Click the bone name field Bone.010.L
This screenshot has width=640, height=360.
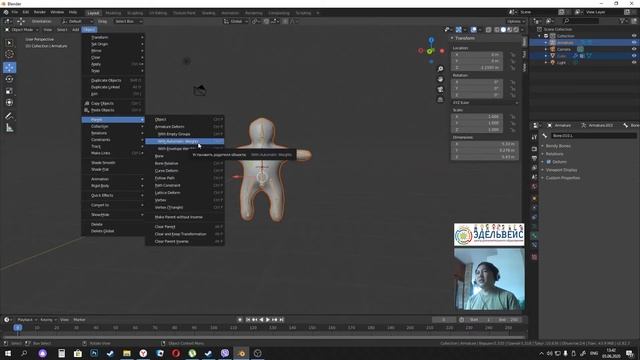[x=593, y=136]
